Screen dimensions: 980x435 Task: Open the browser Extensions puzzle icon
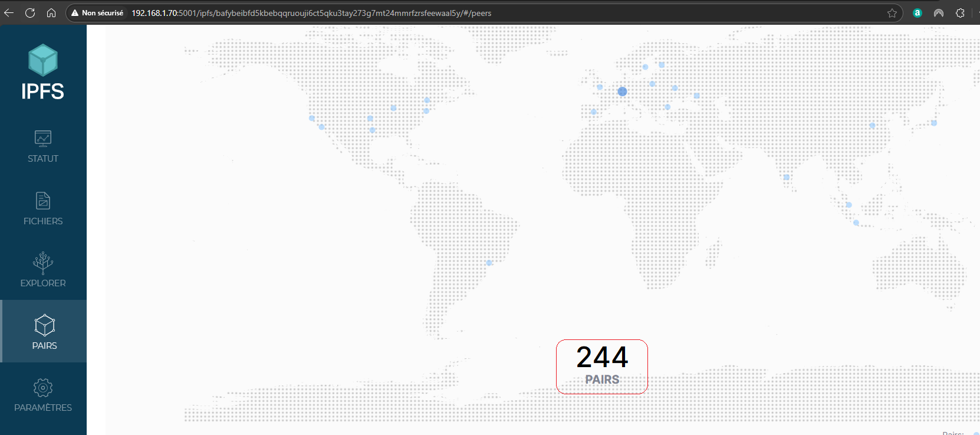click(960, 13)
